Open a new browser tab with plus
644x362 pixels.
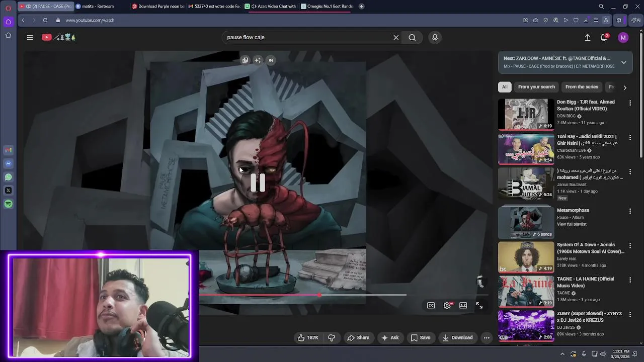(361, 7)
